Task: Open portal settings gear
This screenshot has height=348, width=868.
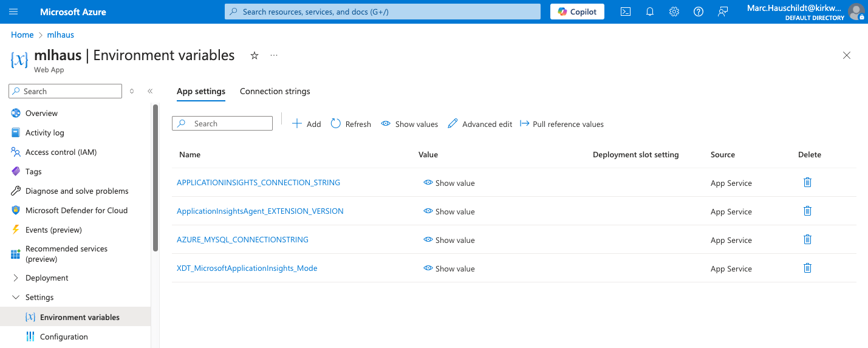Action: (x=674, y=12)
